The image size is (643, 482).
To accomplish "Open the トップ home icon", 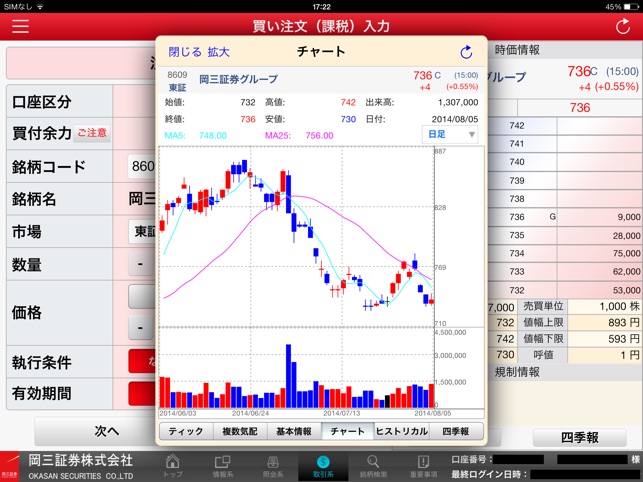I will click(173, 466).
